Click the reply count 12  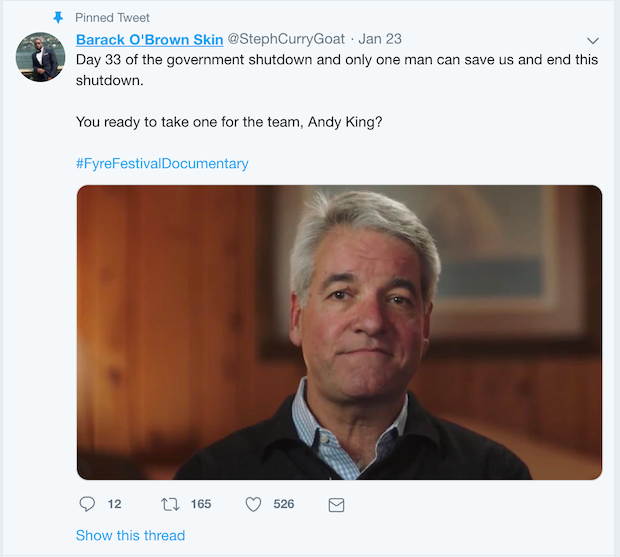tap(114, 504)
